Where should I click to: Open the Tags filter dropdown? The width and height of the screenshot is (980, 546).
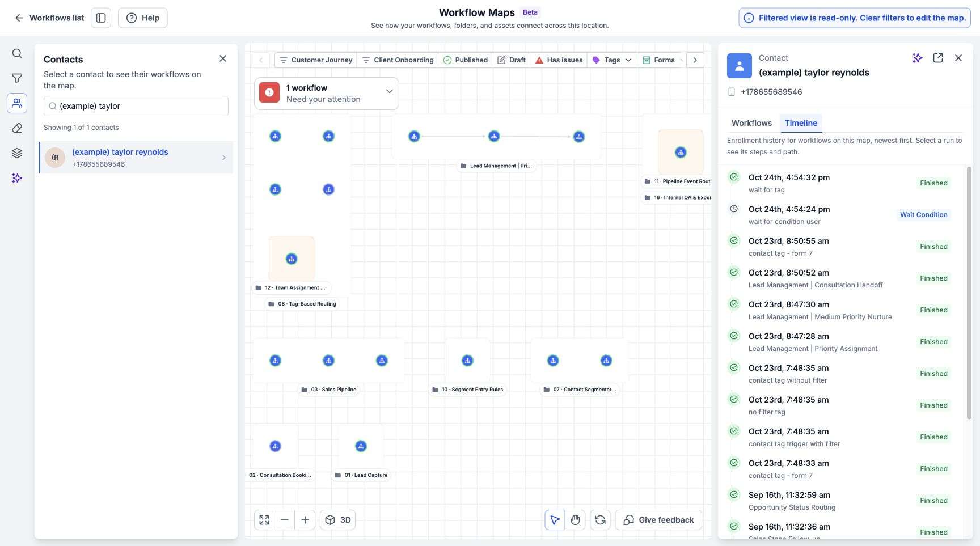pos(612,60)
